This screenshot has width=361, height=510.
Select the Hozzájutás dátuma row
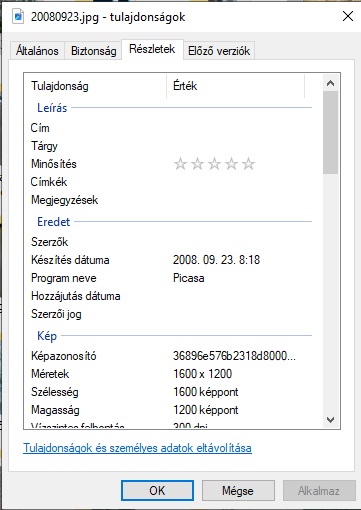click(x=168, y=296)
